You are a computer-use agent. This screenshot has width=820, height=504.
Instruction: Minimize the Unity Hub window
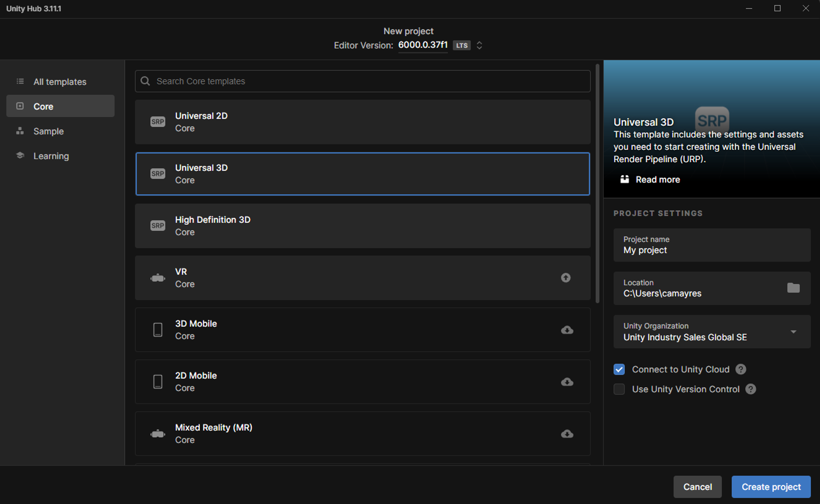pos(749,8)
